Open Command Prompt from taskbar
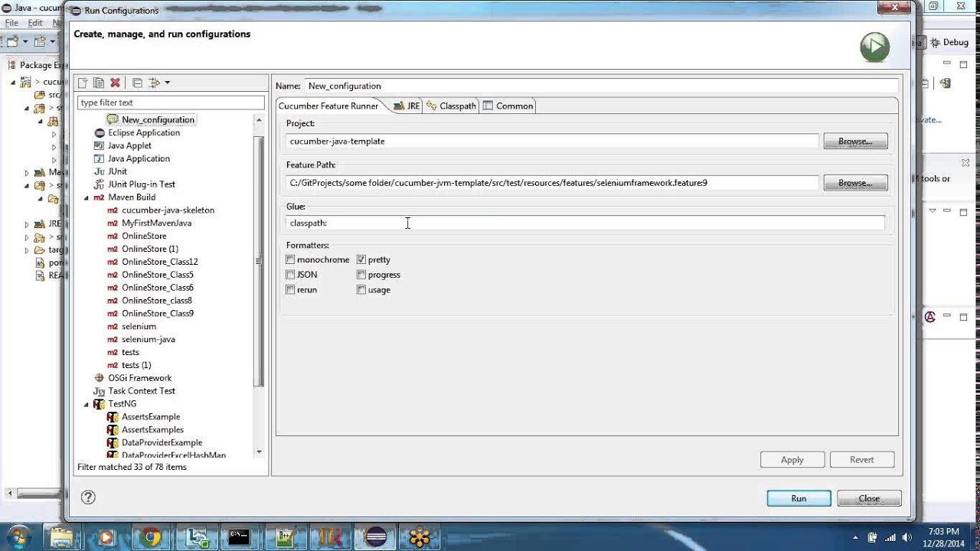 pos(239,537)
